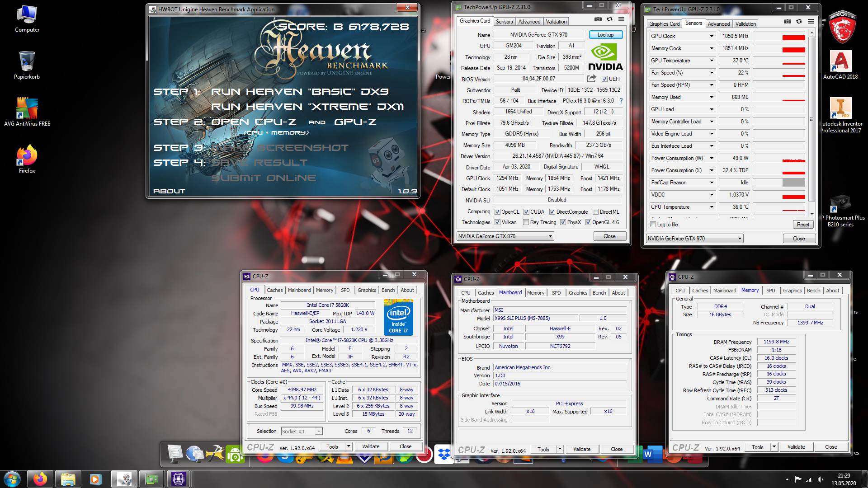Click Tools button in CPU-Z Memory window

pyautogui.click(x=758, y=447)
